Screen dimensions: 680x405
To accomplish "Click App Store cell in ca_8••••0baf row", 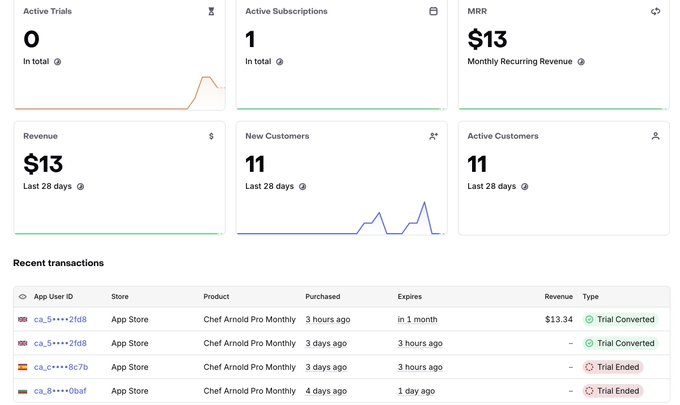I will point(130,391).
